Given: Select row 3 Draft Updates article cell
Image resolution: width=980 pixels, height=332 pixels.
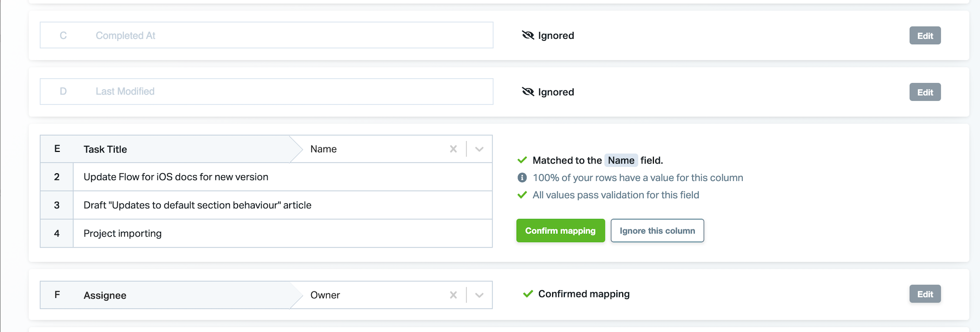Looking at the screenshot, I should [x=282, y=205].
